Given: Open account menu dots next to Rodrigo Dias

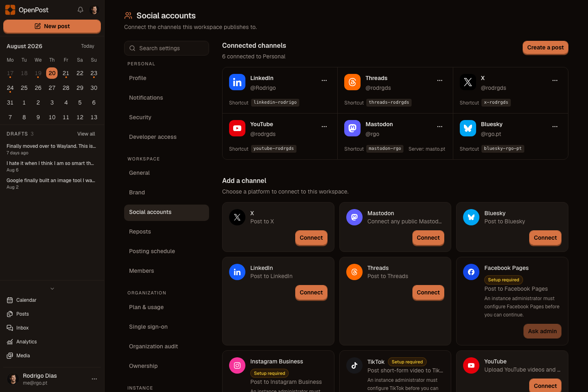Looking at the screenshot, I should point(94,379).
